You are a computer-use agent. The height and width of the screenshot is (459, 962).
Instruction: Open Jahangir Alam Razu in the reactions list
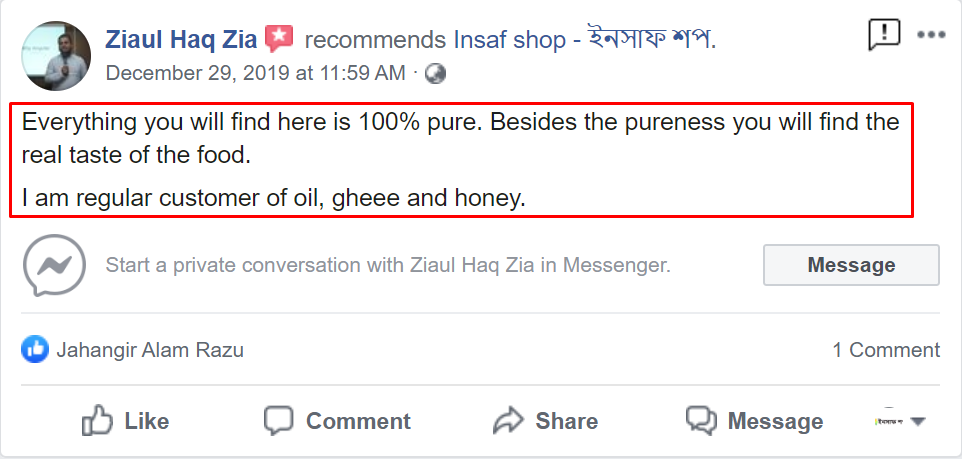coord(150,350)
